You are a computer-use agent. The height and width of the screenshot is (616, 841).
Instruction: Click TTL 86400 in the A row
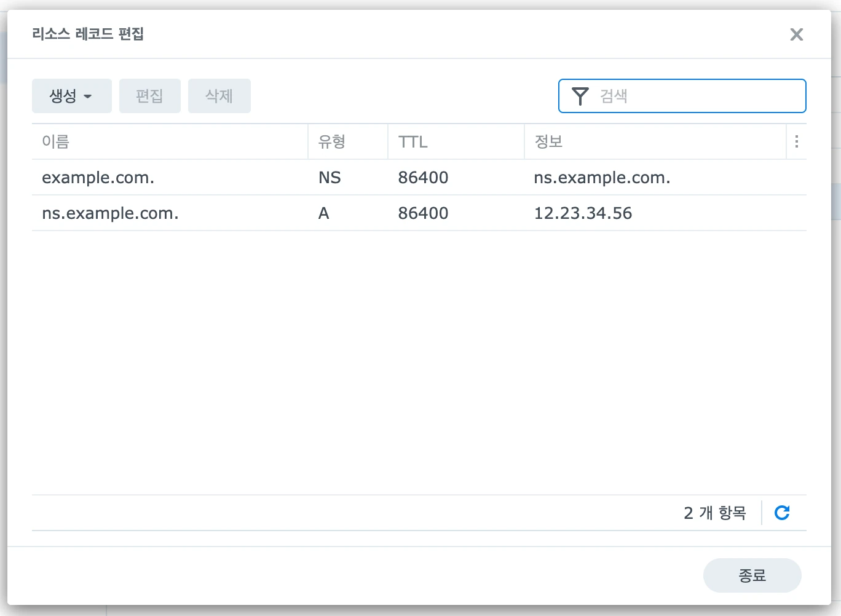[424, 213]
